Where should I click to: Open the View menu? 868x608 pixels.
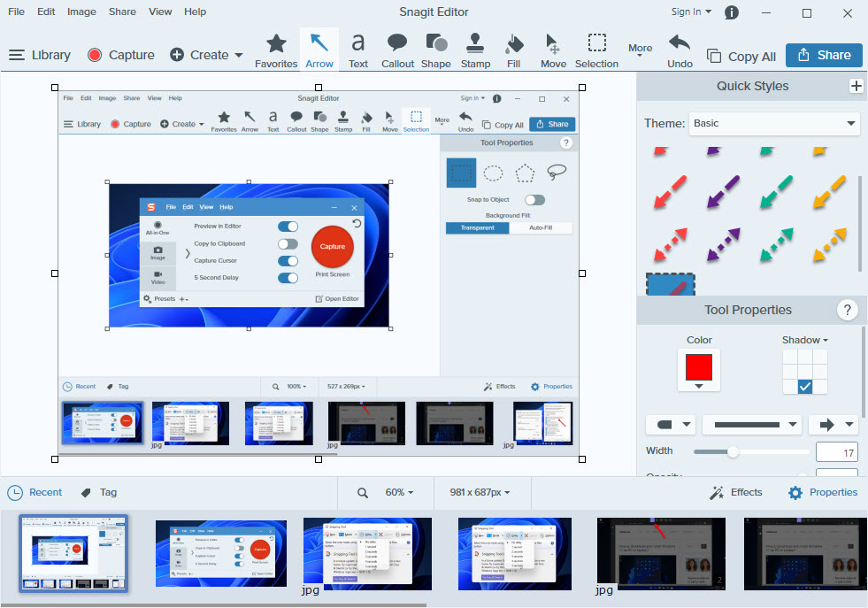click(160, 12)
